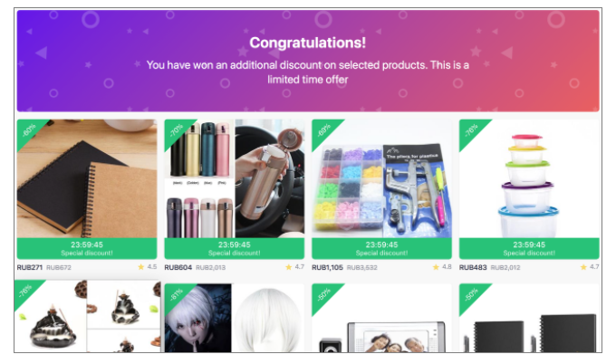
Task: Click the -81% badge on the white wig
Action: click(176, 295)
